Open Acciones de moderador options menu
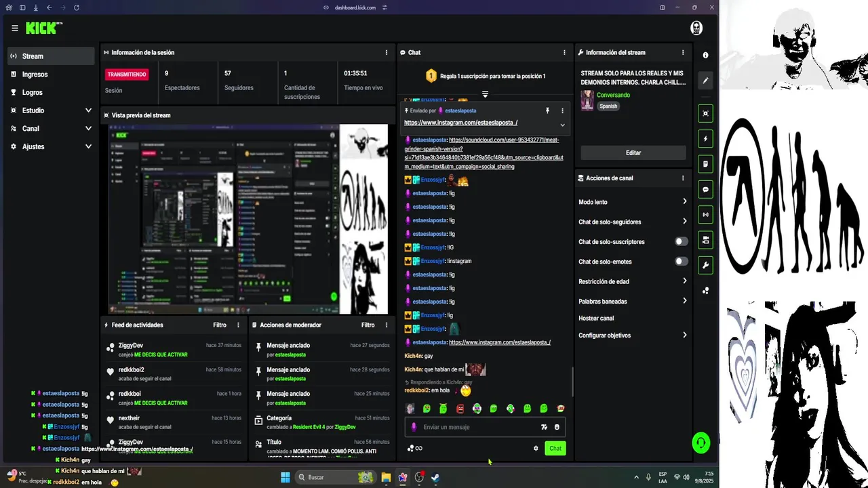The image size is (868, 488). 387,325
